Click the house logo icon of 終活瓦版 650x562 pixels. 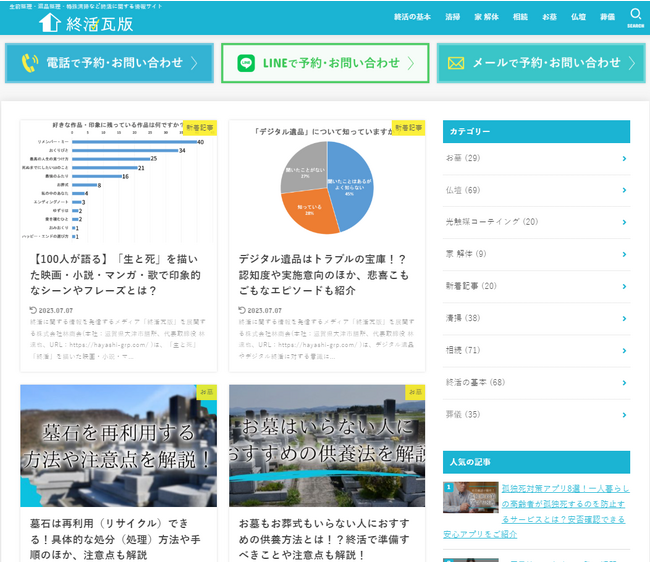[50, 22]
